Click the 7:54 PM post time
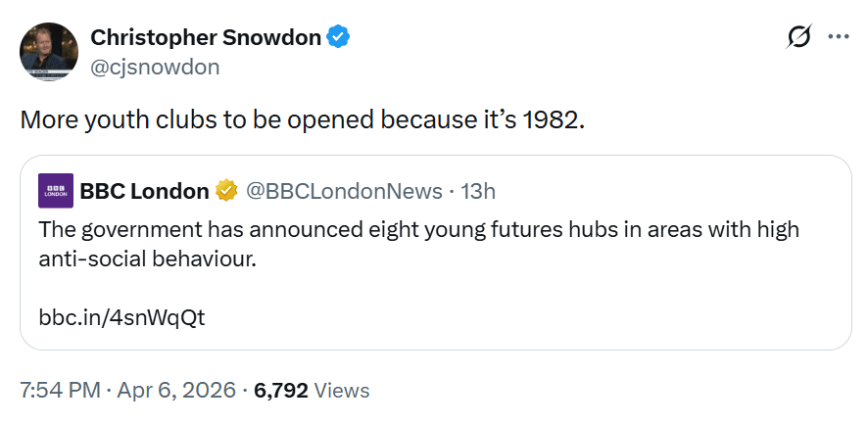Screen dimensions: 868x424 point(60,390)
